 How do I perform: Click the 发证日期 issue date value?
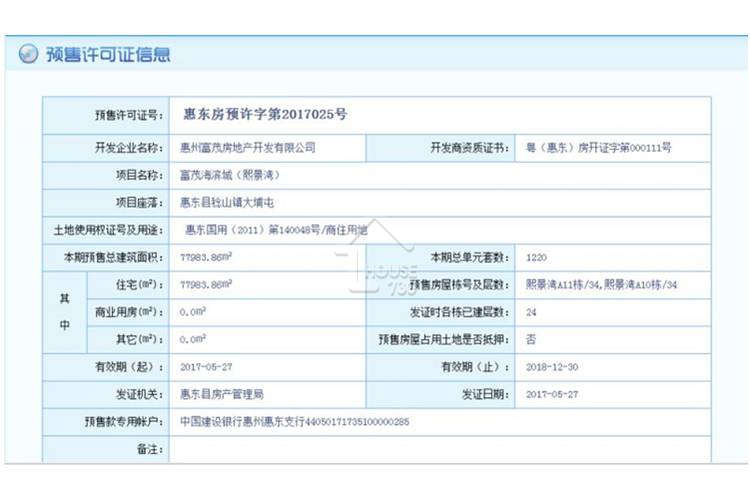(x=552, y=394)
